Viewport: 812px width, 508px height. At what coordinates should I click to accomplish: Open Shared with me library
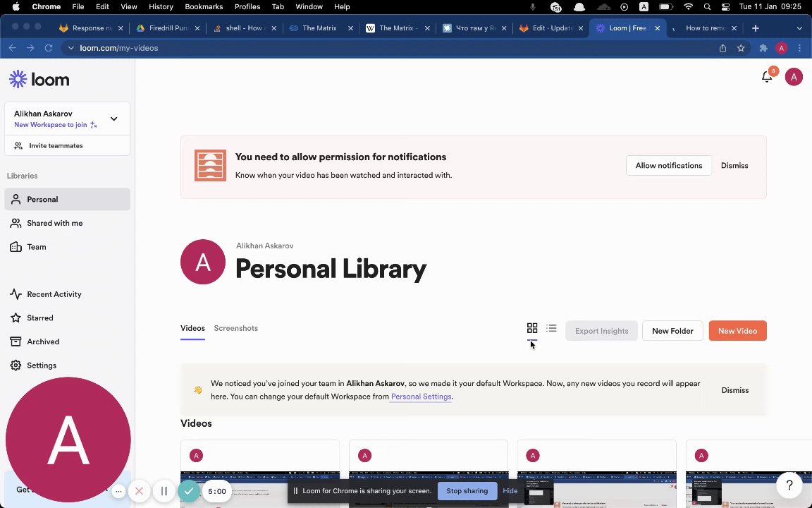click(x=68, y=223)
